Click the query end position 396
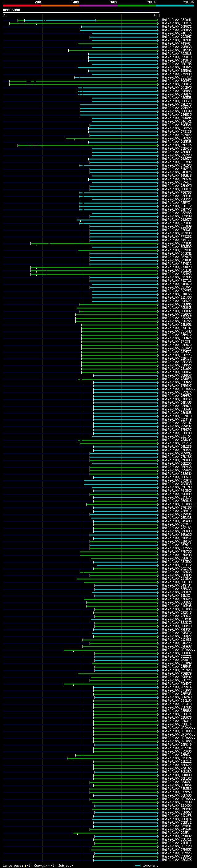 point(155,15)
